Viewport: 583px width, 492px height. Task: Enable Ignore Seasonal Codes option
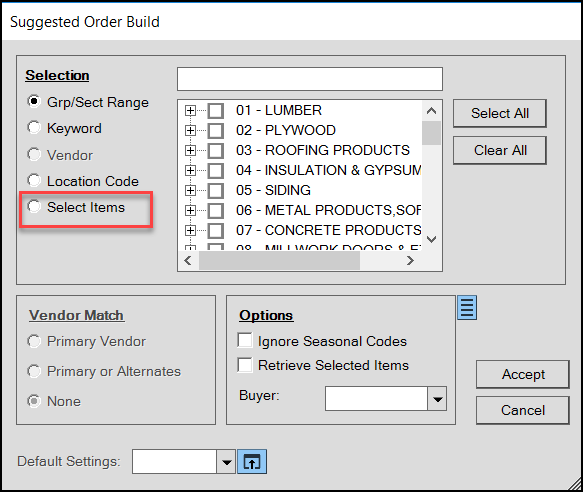click(x=245, y=341)
